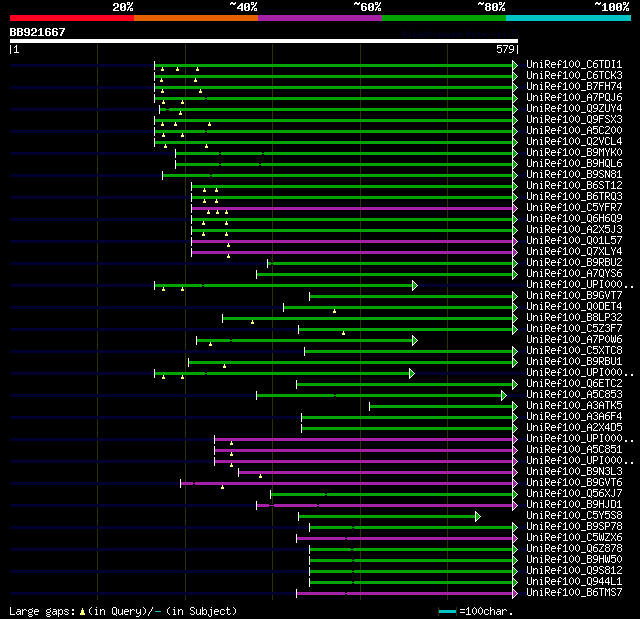Open hit UniRef100_B7FH74
Image resolution: width=640 pixels, height=619 pixels.
pyautogui.click(x=574, y=87)
